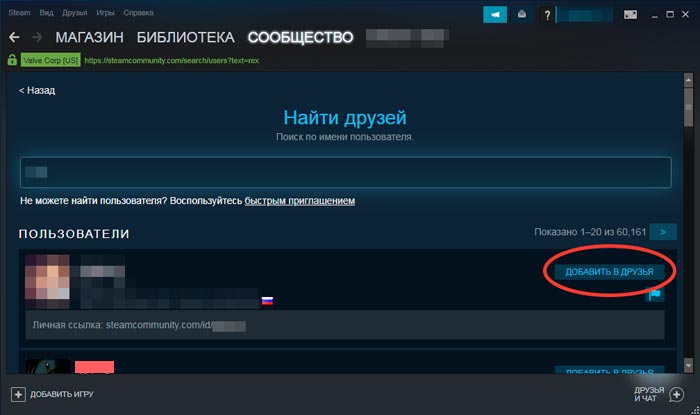Screen dimensions: 700x415
Task: Click the Russian flag on the first user
Action: [x=267, y=301]
